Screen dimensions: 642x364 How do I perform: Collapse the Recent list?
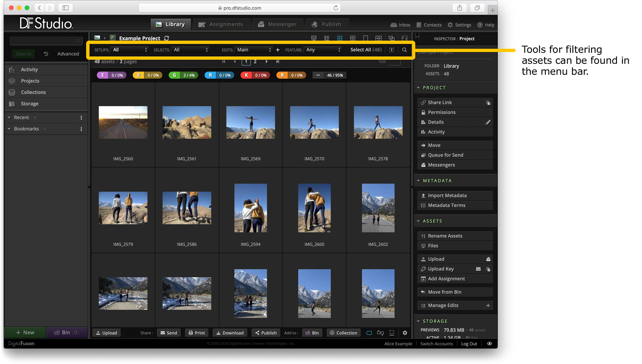click(x=9, y=118)
